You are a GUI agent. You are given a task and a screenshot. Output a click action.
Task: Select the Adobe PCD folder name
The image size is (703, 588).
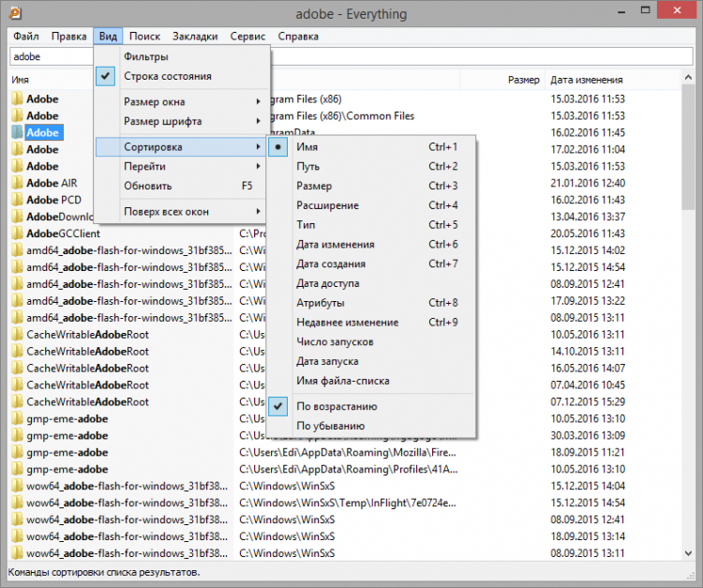click(53, 200)
